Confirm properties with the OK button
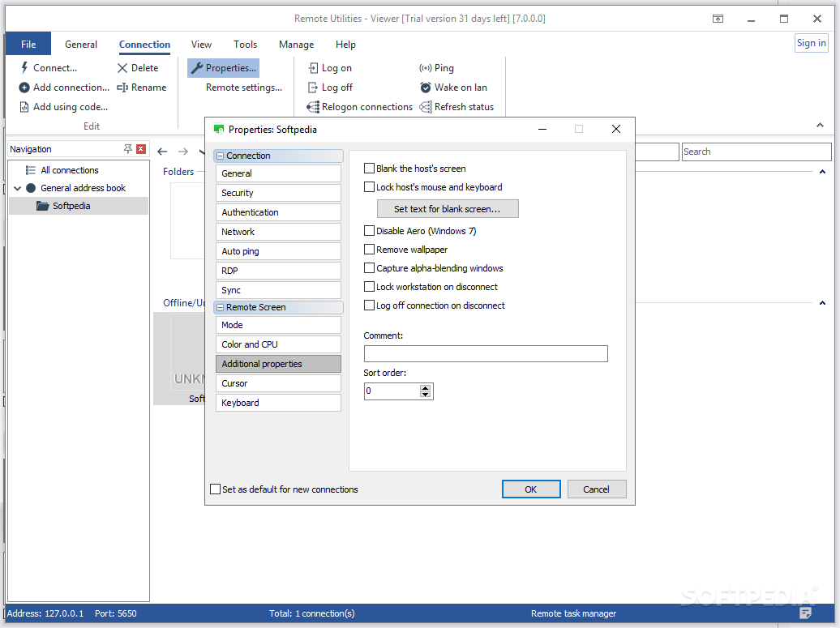Image resolution: width=840 pixels, height=628 pixels. pos(531,489)
